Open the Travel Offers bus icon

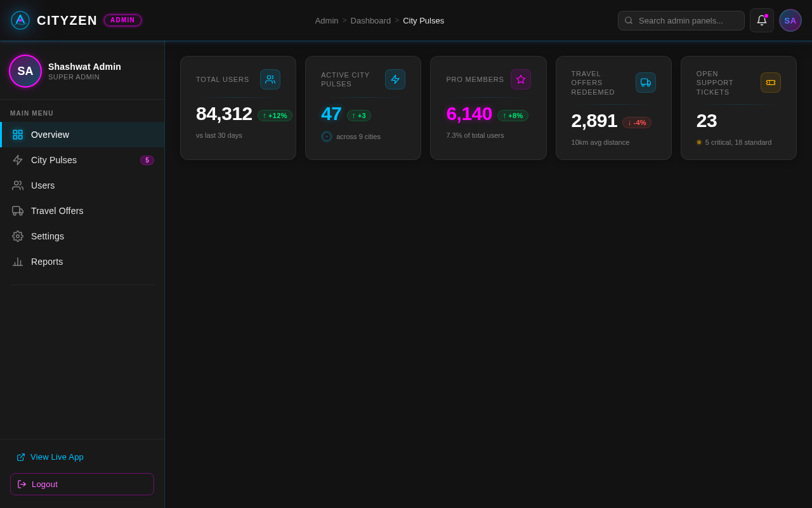(18, 211)
